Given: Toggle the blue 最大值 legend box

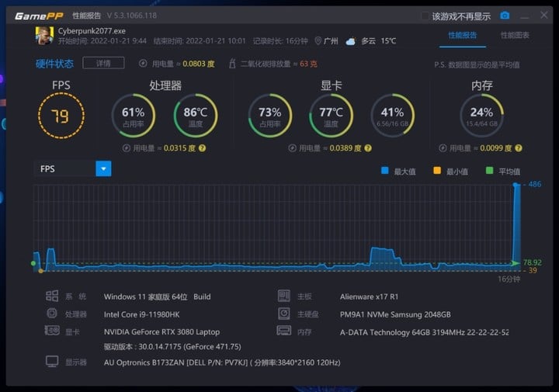Looking at the screenshot, I should (384, 170).
